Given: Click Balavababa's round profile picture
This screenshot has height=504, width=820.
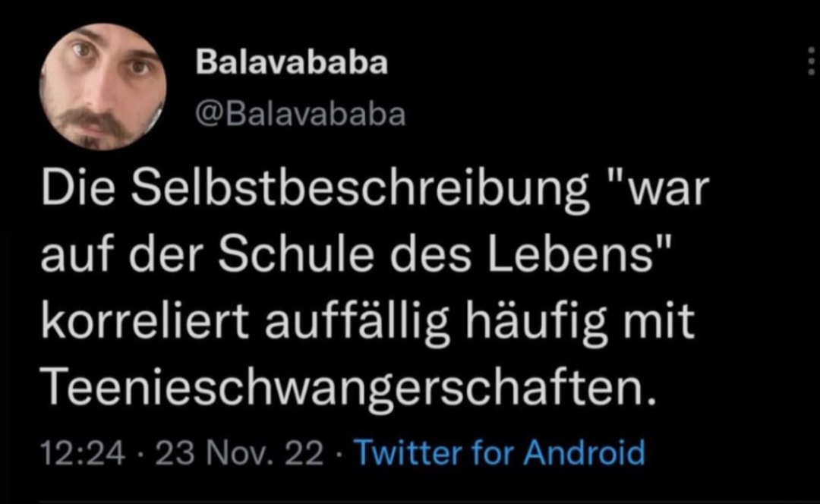Looking at the screenshot, I should click(x=102, y=86).
